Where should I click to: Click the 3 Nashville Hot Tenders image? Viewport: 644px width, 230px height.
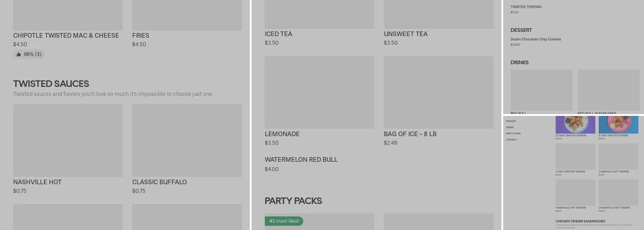click(618, 156)
